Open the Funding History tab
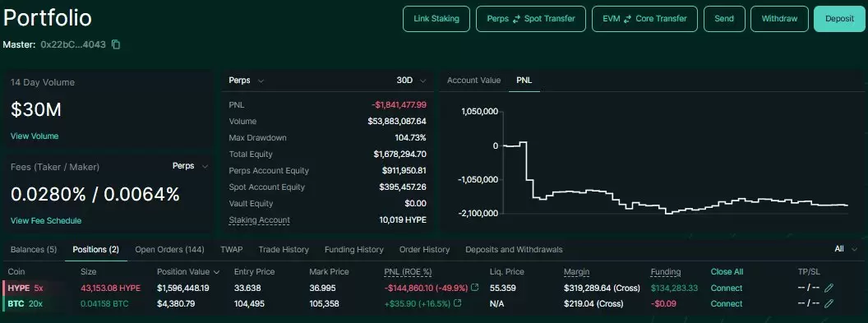Screen dimensions: 868x323 click(353, 249)
